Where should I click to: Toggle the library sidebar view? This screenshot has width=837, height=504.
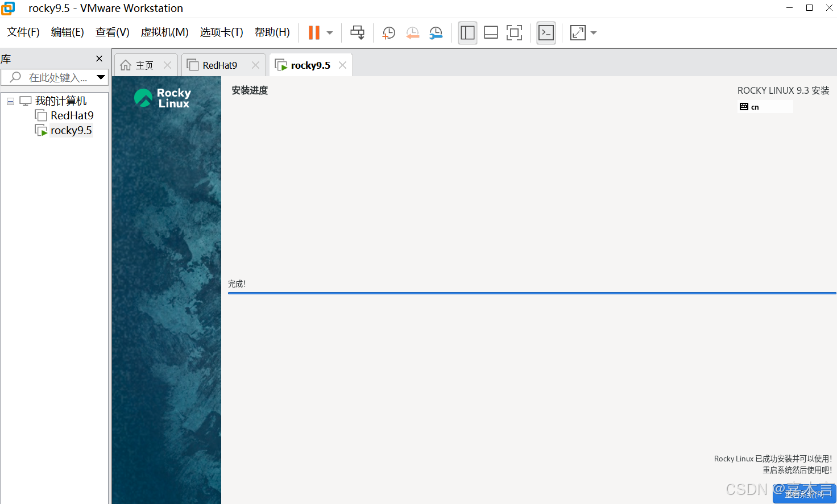pyautogui.click(x=467, y=33)
